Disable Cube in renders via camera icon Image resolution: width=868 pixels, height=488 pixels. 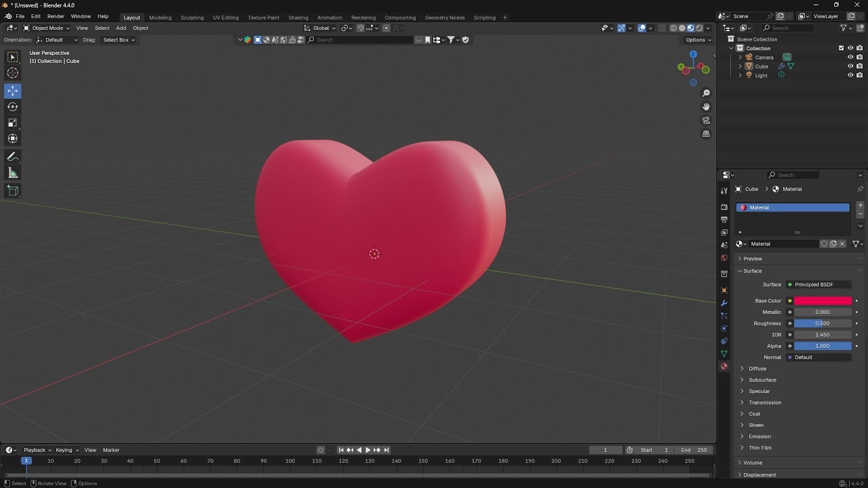860,66
